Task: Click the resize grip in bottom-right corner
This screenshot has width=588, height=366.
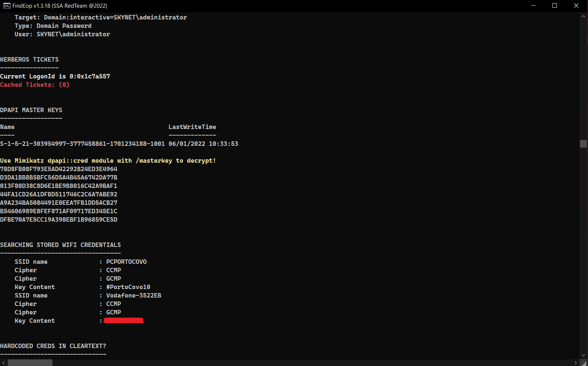Action: pyautogui.click(x=585, y=363)
